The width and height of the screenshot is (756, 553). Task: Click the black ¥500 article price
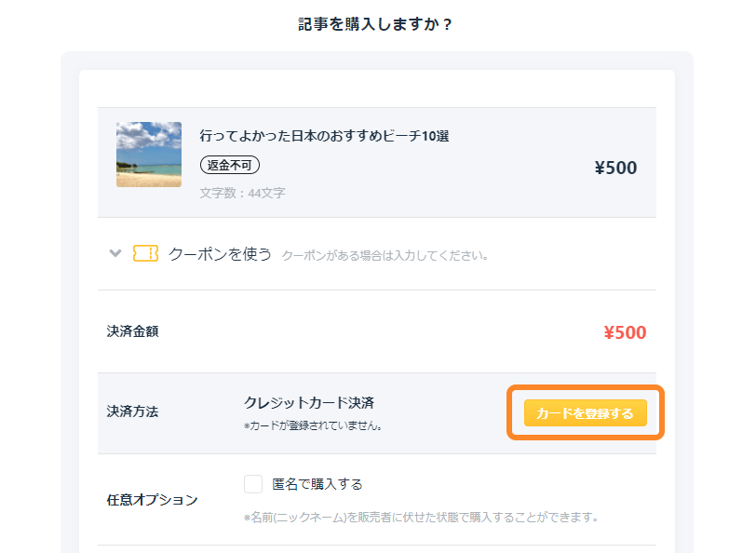pyautogui.click(x=615, y=168)
